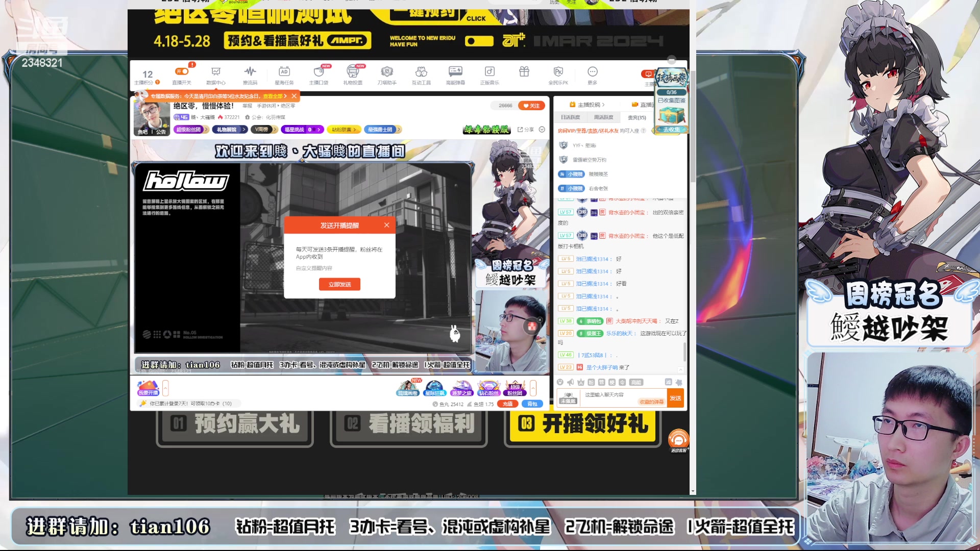Open 琉璃画卷 gift icon
This screenshot has width=980, height=551.
coord(408,388)
